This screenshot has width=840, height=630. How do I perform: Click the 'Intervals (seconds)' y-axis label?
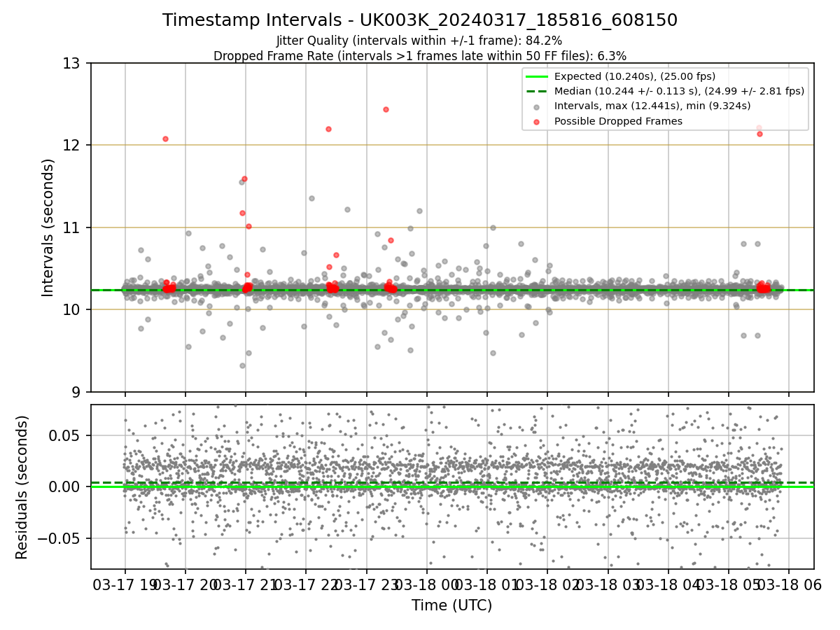pyautogui.click(x=48, y=227)
